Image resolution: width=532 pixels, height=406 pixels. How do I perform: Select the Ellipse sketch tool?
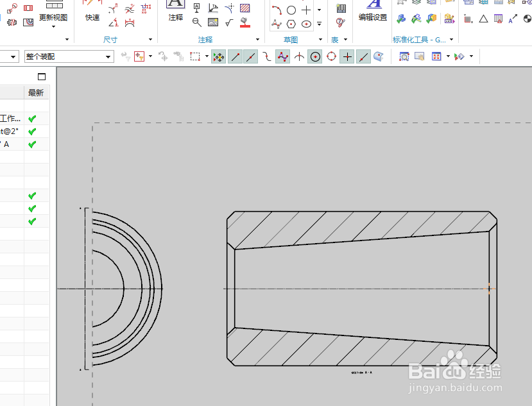coord(306,24)
